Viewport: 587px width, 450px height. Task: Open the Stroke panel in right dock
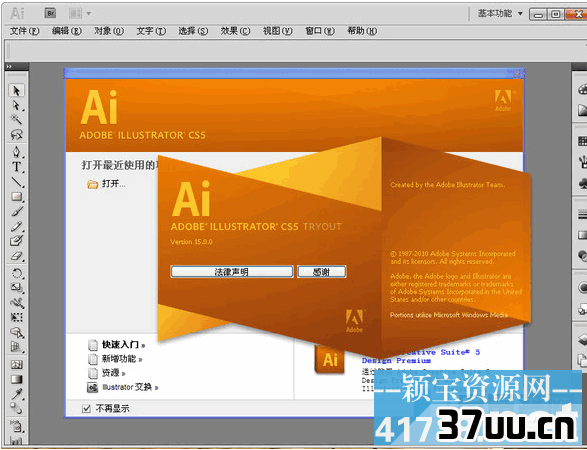click(582, 215)
